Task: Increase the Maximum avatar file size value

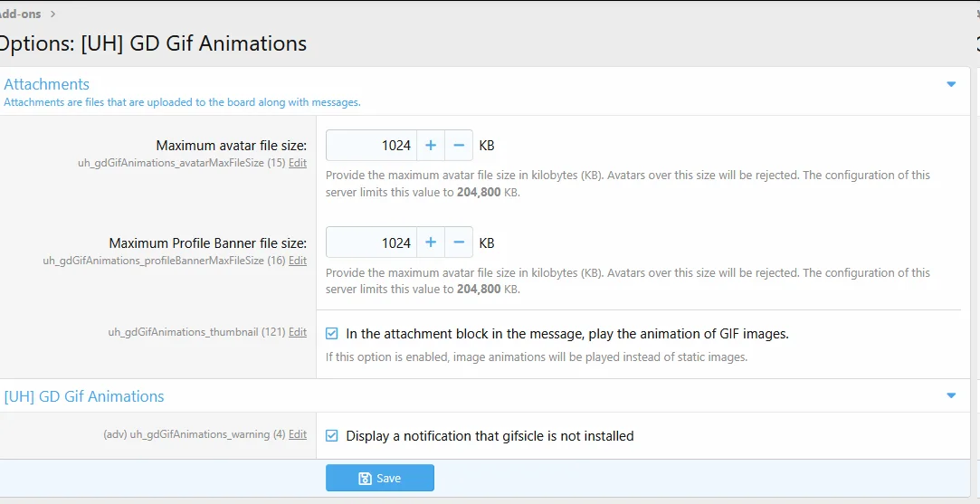Action: pos(430,145)
